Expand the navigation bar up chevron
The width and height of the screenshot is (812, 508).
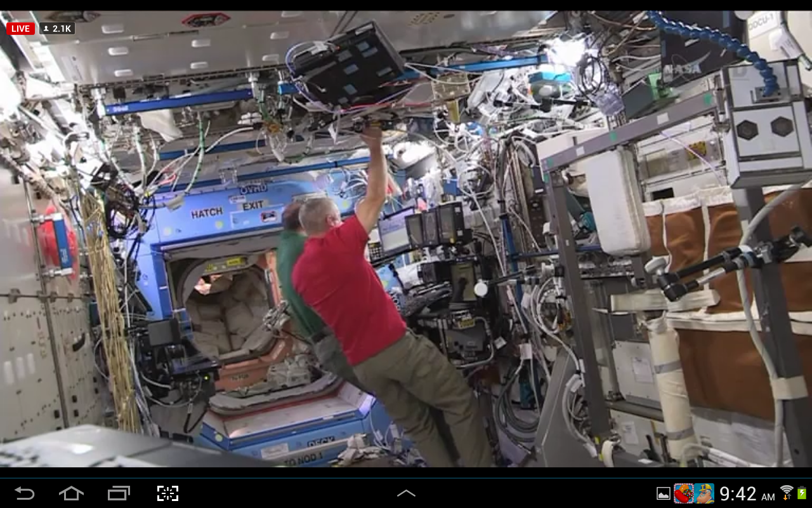click(406, 493)
